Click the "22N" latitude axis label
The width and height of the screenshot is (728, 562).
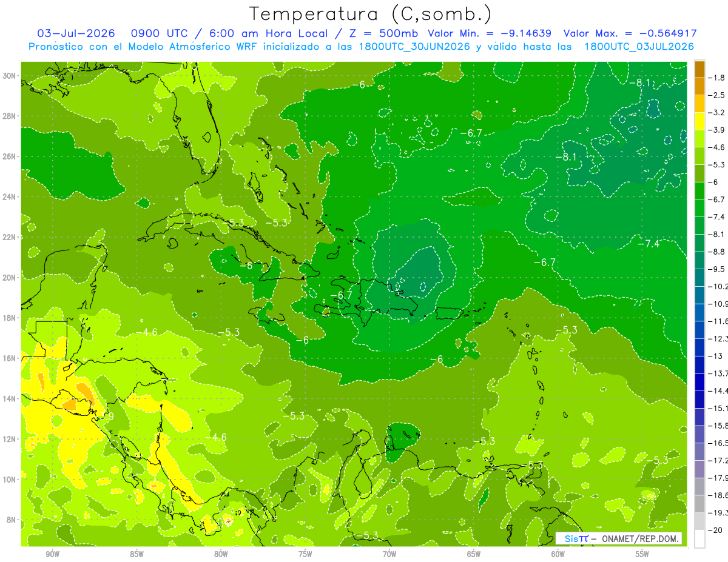[x=9, y=237]
